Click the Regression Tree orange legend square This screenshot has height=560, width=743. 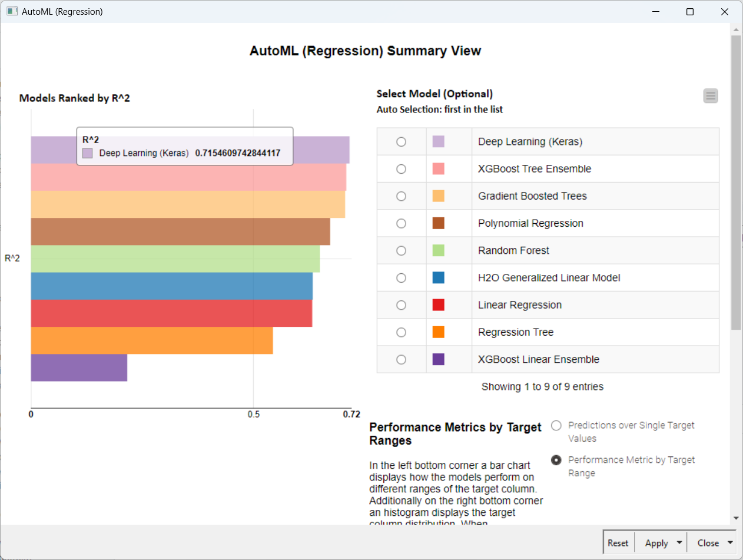[438, 332]
